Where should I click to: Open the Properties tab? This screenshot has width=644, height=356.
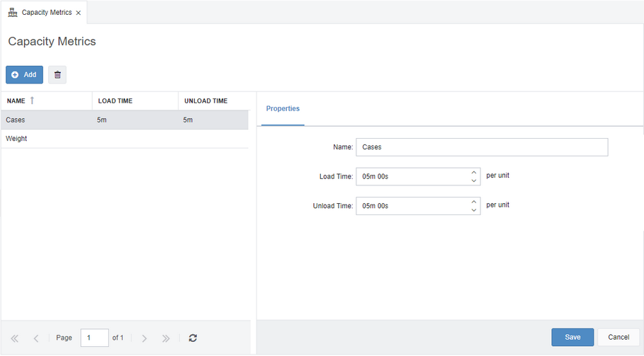coord(283,109)
